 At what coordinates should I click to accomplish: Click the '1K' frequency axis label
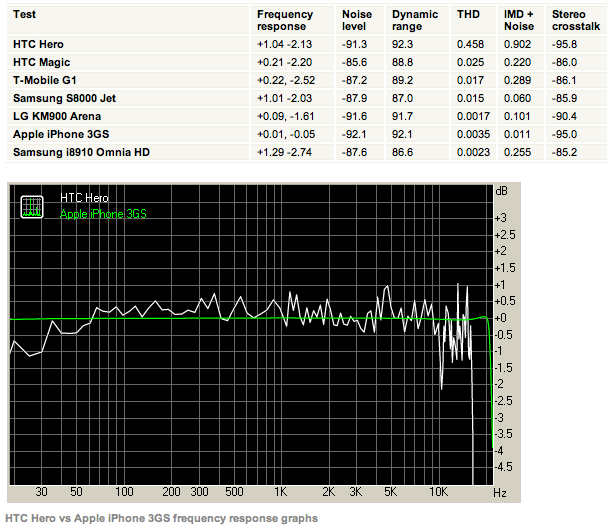tap(280, 492)
